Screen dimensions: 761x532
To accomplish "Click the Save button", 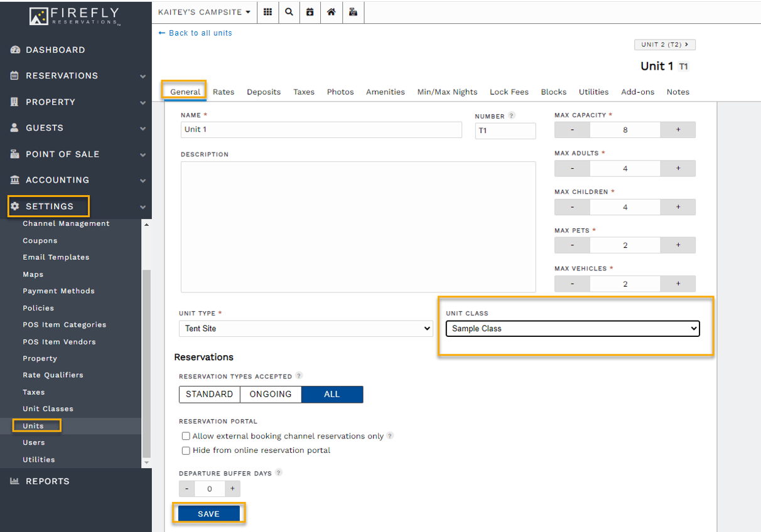I will tap(208, 514).
